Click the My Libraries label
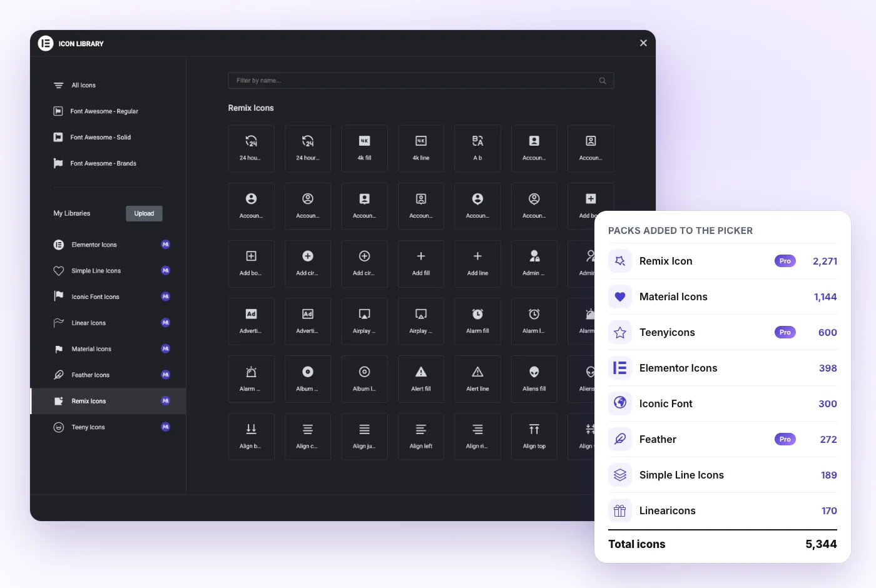Viewport: 876px width, 588px height. (x=72, y=213)
